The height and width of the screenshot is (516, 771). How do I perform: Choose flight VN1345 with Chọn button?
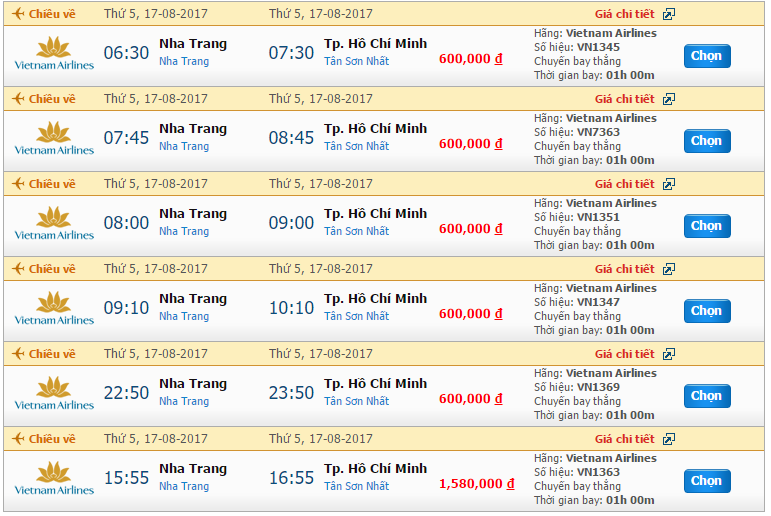pyautogui.click(x=707, y=56)
